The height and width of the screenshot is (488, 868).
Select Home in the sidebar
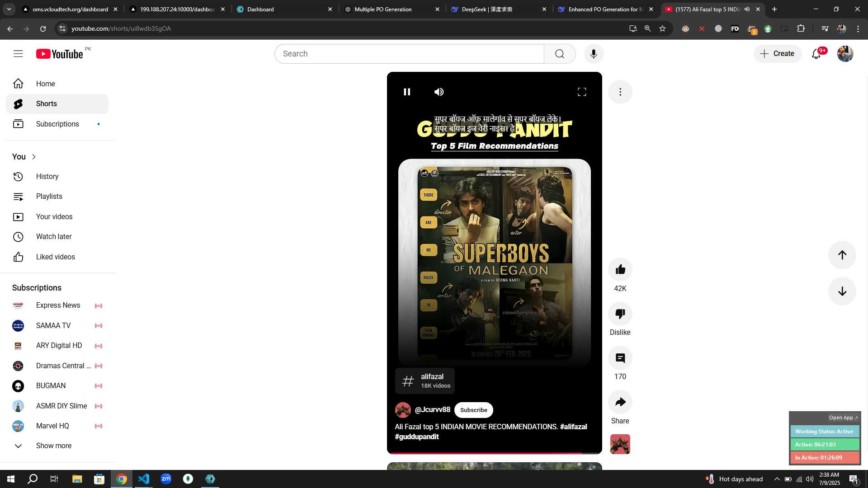click(x=57, y=84)
